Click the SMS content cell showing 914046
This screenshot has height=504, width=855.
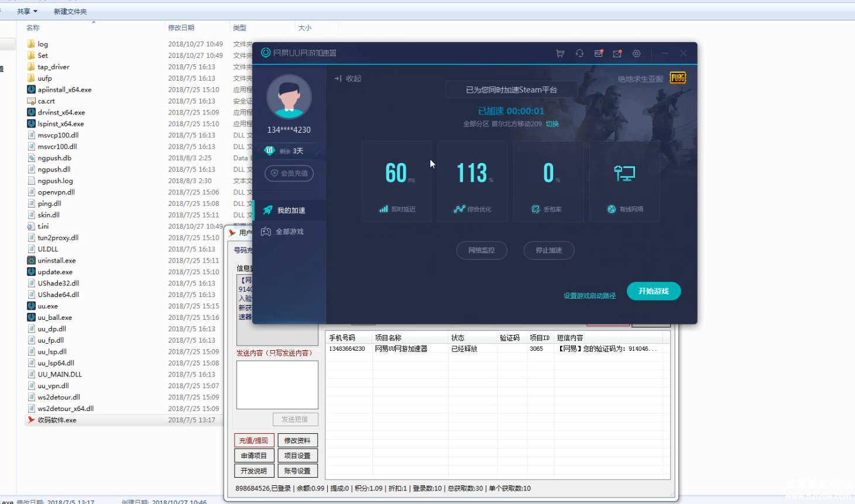pyautogui.click(x=607, y=348)
